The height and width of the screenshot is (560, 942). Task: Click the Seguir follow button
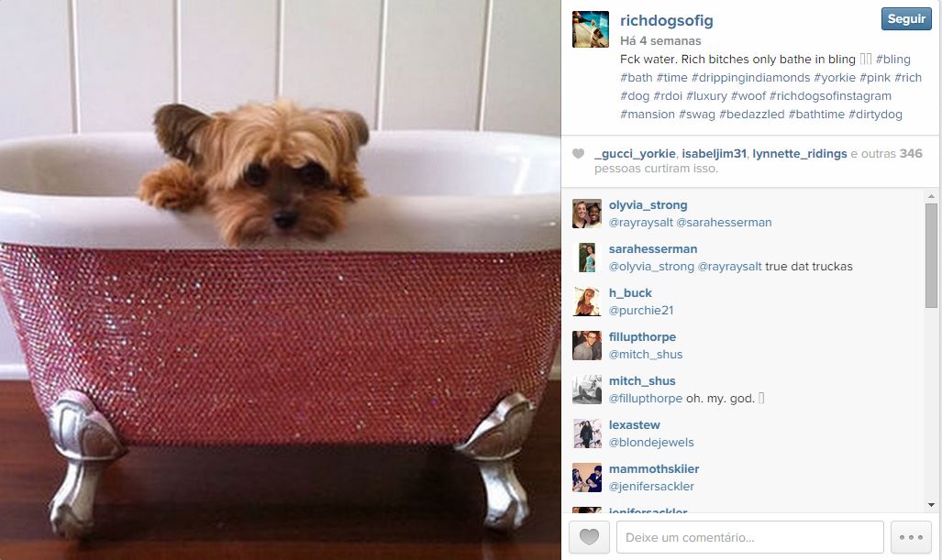906,18
